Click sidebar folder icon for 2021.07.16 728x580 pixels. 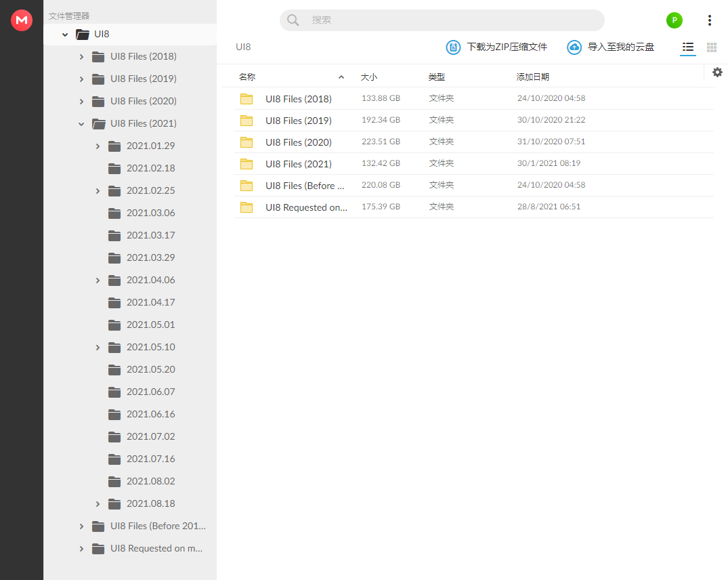tap(114, 459)
